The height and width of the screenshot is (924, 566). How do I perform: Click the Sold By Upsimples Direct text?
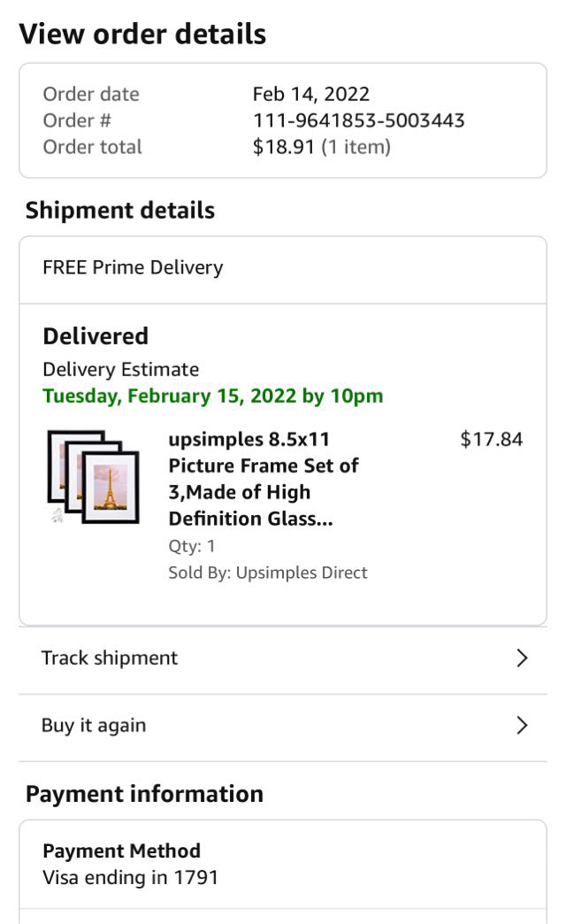pyautogui.click(x=268, y=573)
